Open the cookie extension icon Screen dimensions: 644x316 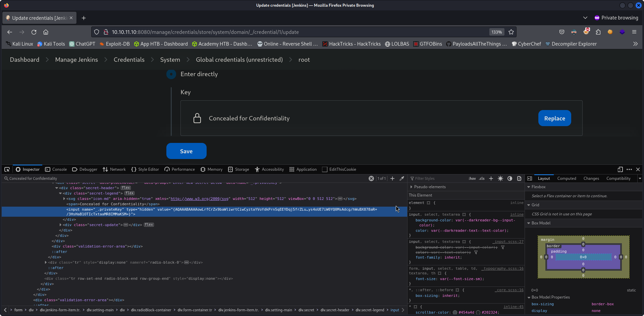(610, 32)
